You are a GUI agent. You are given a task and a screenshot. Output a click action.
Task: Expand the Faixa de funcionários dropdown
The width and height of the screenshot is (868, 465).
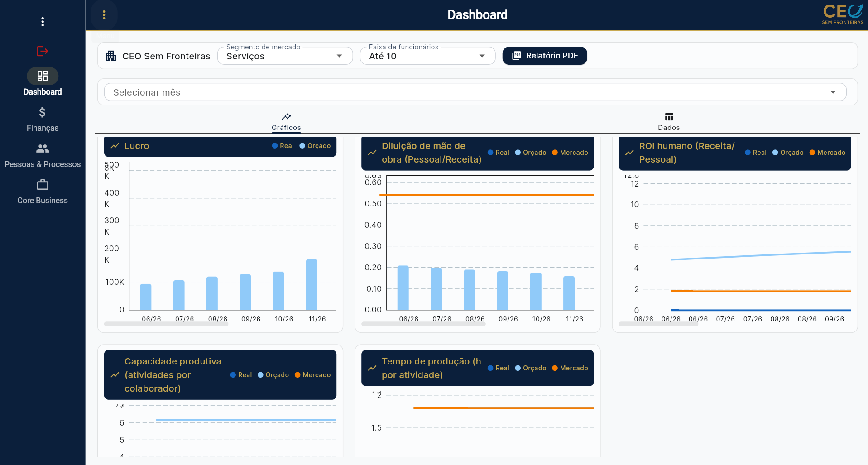pyautogui.click(x=428, y=56)
